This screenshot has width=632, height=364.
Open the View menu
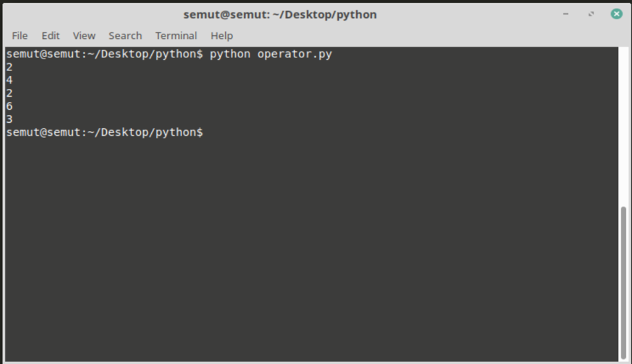click(x=83, y=35)
